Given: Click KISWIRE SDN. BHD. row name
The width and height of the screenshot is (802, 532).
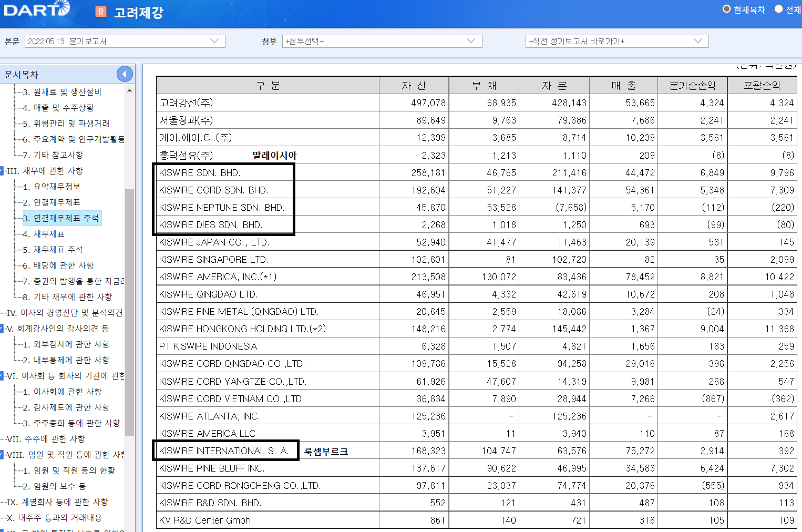Looking at the screenshot, I should 200,172.
